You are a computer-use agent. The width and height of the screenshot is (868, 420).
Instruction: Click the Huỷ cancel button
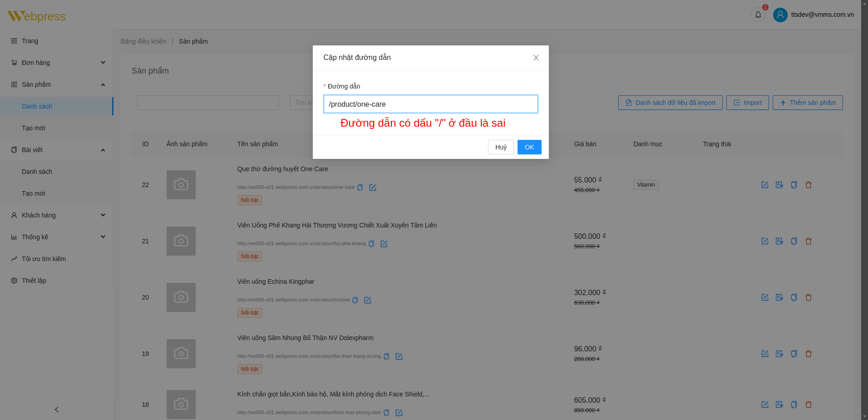point(501,147)
